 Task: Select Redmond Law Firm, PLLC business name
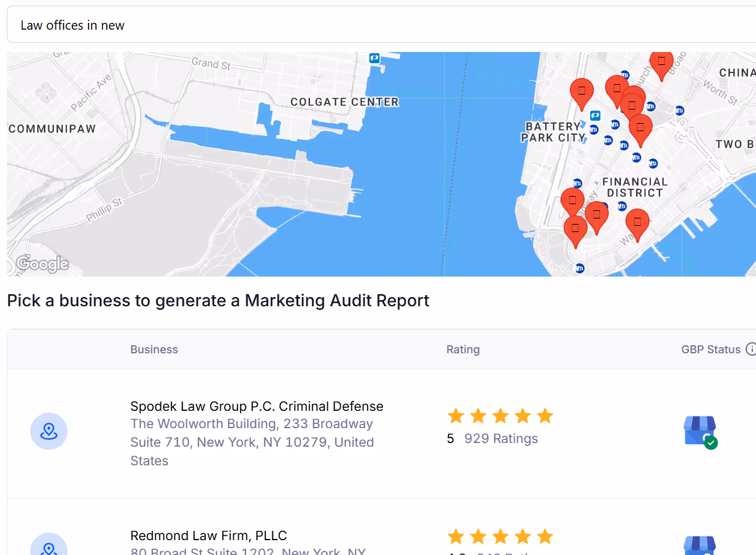click(x=208, y=535)
